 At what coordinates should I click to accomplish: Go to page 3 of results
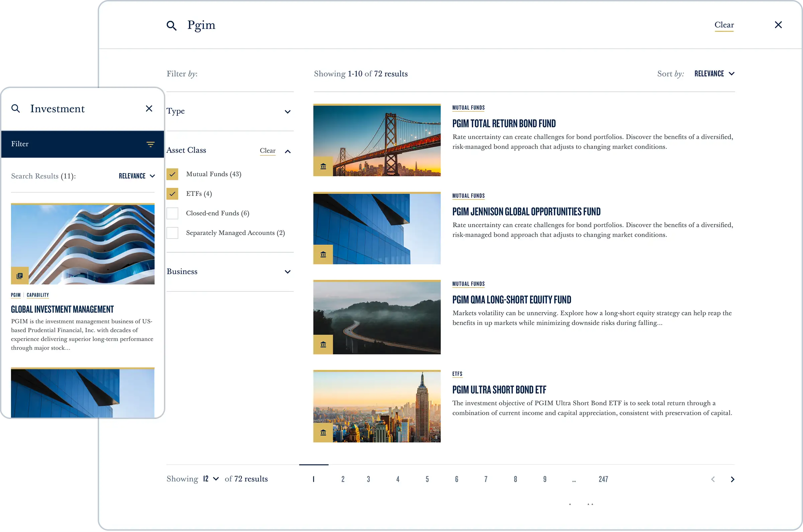pyautogui.click(x=369, y=480)
